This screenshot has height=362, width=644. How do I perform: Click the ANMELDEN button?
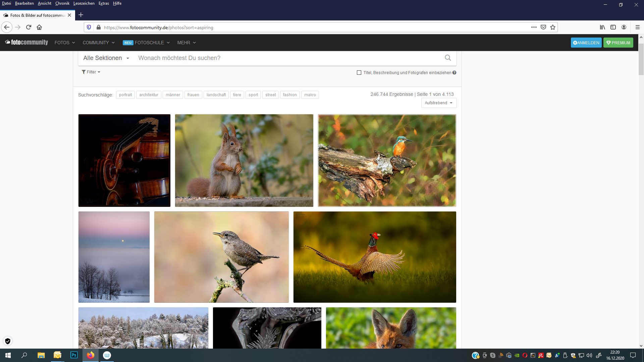(x=586, y=43)
